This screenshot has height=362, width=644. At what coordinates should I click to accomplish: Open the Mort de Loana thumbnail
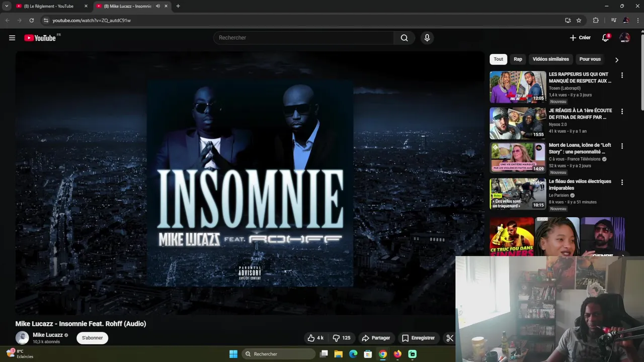click(518, 158)
